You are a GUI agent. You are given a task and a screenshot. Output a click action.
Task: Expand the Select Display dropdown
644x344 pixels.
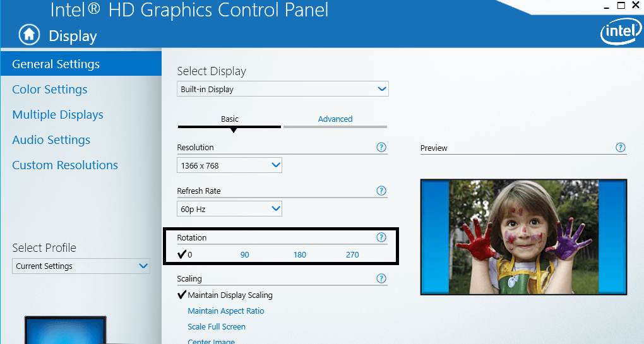click(x=283, y=90)
